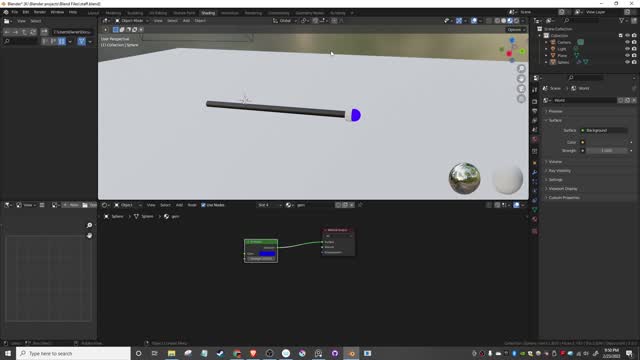The width and height of the screenshot is (640, 360).
Task: Toggle viewport overlays button
Action: click(474, 20)
